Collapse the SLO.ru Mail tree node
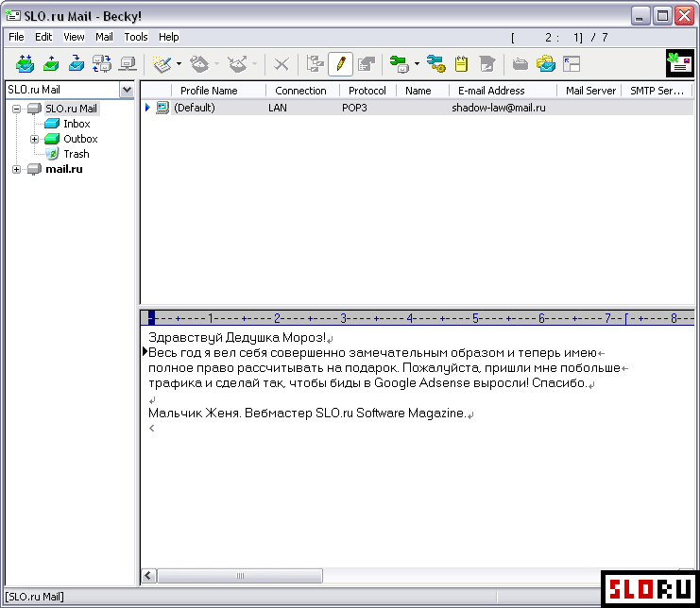This screenshot has width=700, height=608. 17,109
